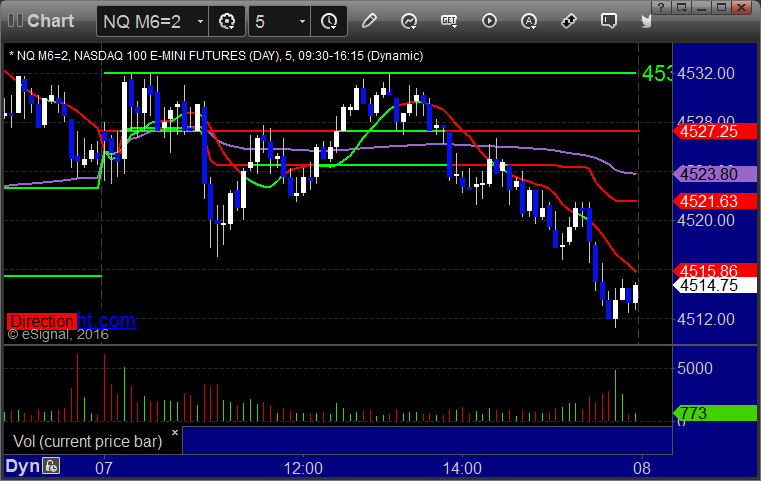761x481 pixels.
Task: Click the 12:00 time axis label
Action: point(303,468)
